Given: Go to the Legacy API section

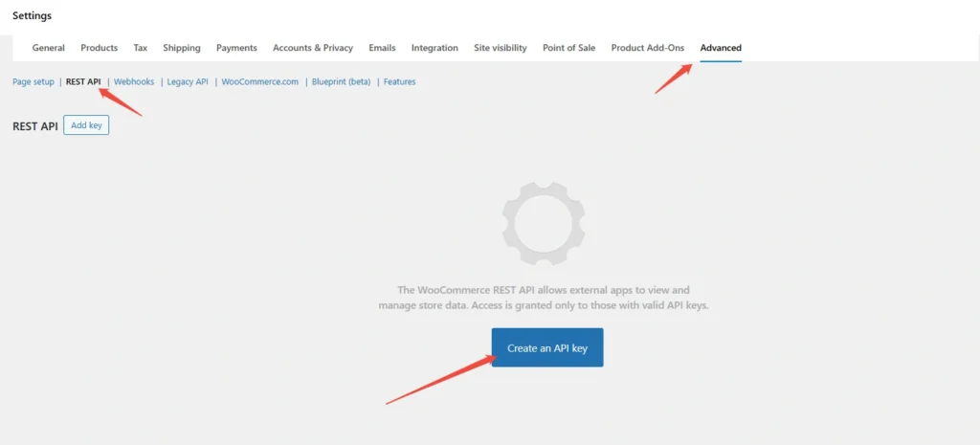Looking at the screenshot, I should 188,82.
